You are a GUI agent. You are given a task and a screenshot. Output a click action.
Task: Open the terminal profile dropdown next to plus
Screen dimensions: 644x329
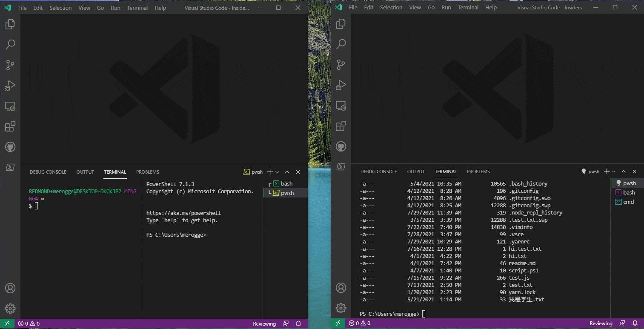pos(277,172)
